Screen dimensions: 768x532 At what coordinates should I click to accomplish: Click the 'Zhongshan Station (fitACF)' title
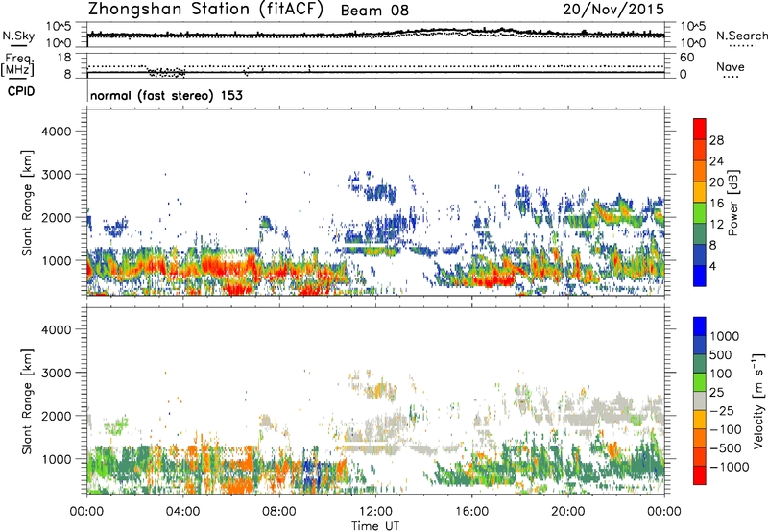[x=205, y=10]
